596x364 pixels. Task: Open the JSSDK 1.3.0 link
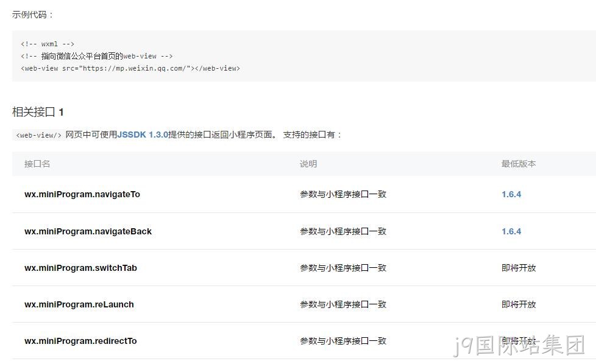tap(143, 135)
